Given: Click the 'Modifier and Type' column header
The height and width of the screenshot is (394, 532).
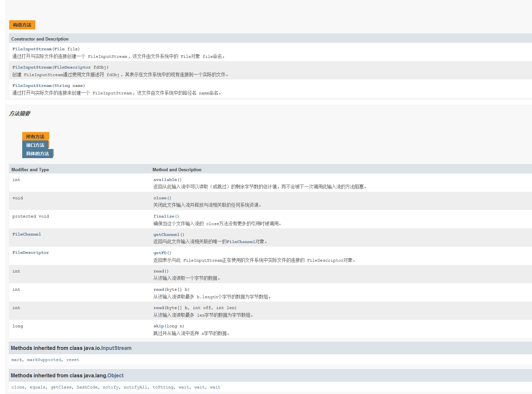Looking at the screenshot, I should click(x=30, y=170).
